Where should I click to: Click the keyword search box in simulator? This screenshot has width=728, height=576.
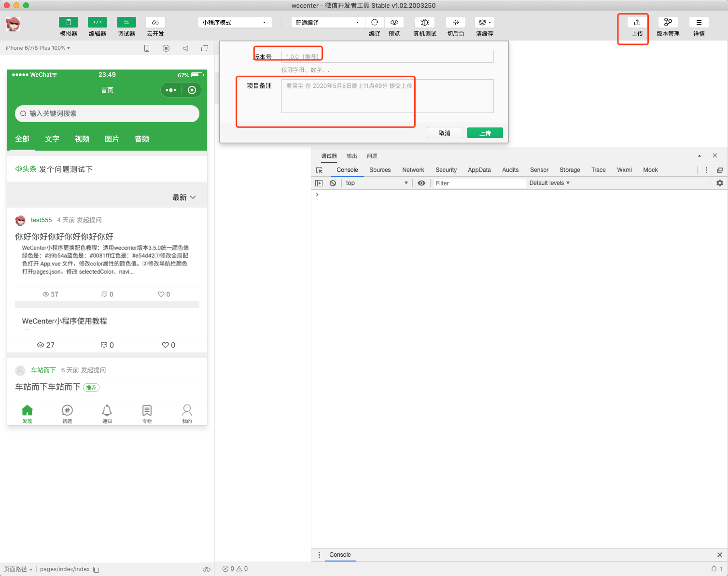coord(107,113)
